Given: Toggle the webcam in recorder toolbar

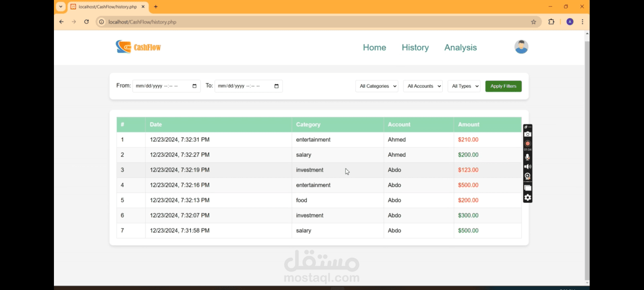Looking at the screenshot, I should tap(528, 176).
